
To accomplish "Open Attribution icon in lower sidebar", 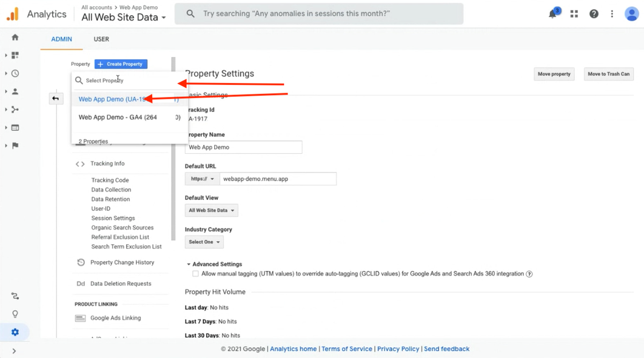I will pyautogui.click(x=15, y=296).
